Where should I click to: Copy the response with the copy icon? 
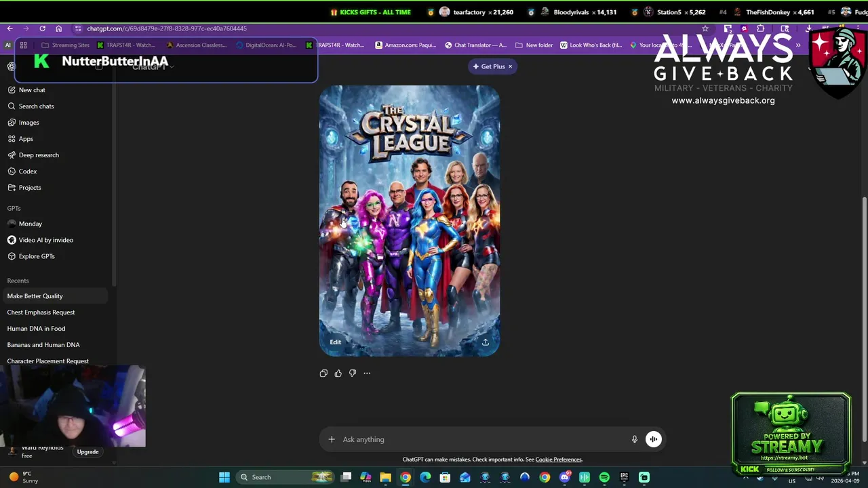pyautogui.click(x=323, y=373)
